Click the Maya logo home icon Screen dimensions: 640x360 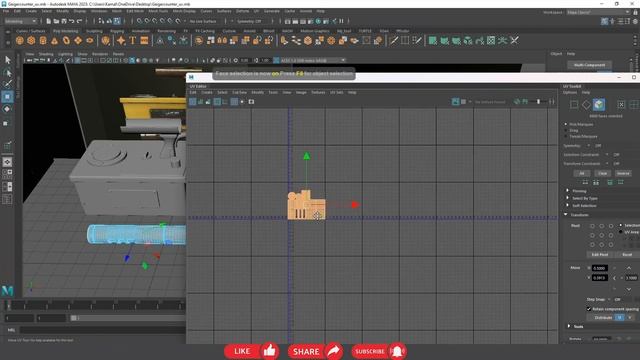(x=7, y=290)
